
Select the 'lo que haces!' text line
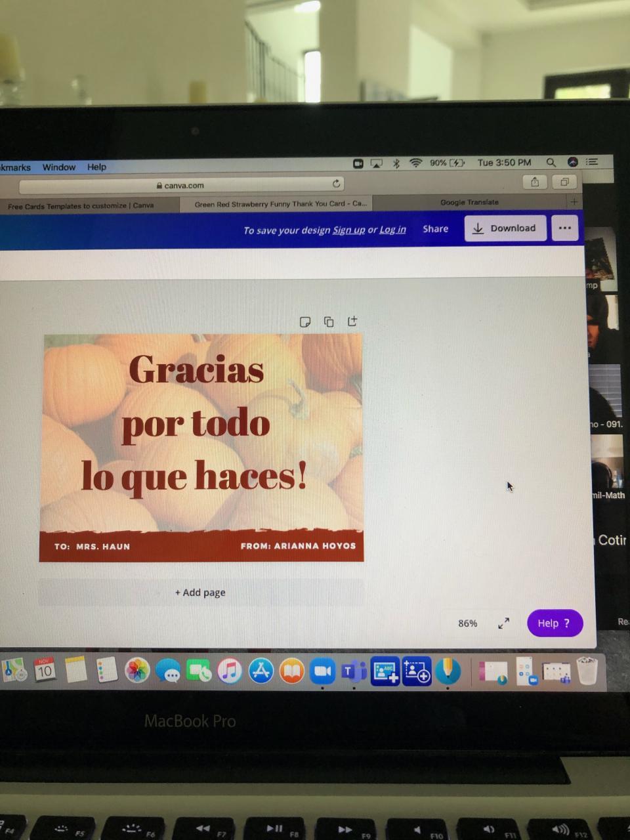coord(194,476)
